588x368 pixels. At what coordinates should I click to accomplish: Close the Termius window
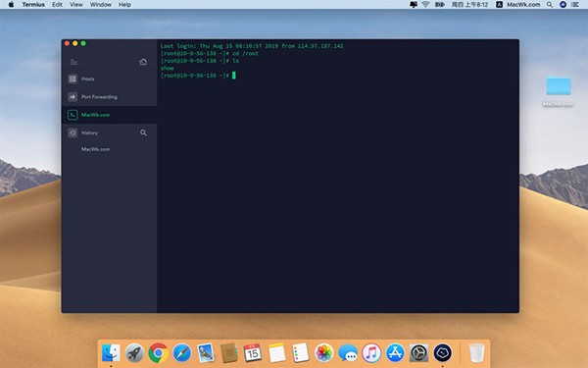[67, 43]
